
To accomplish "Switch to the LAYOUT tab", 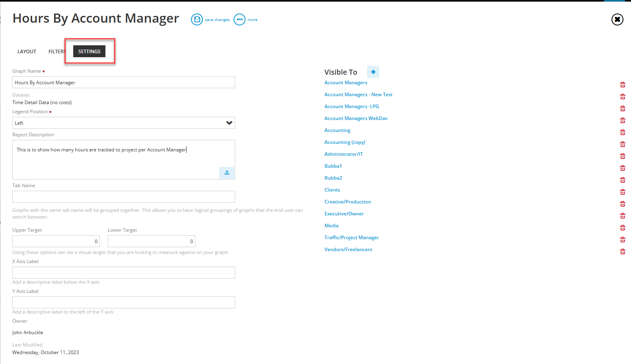I will pos(27,52).
